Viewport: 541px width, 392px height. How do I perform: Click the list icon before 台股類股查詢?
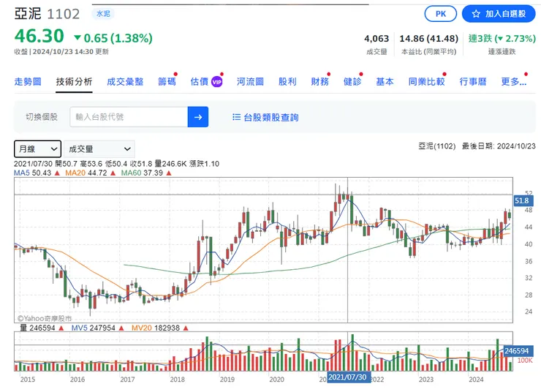236,117
